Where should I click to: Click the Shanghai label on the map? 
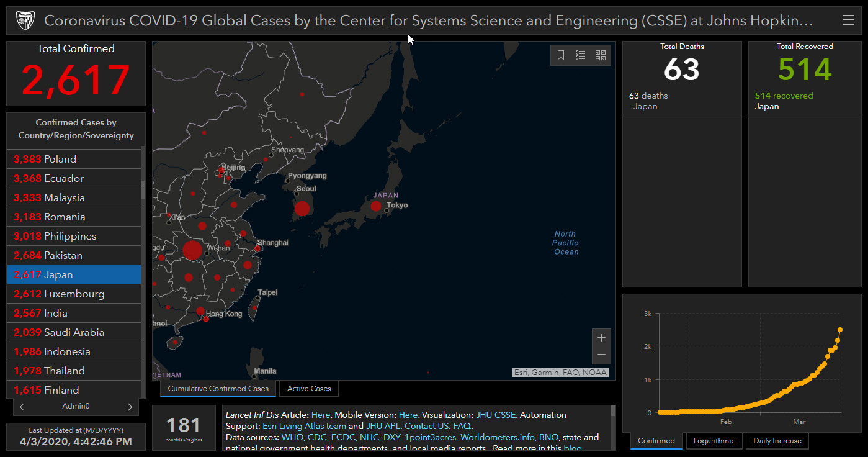(x=273, y=243)
